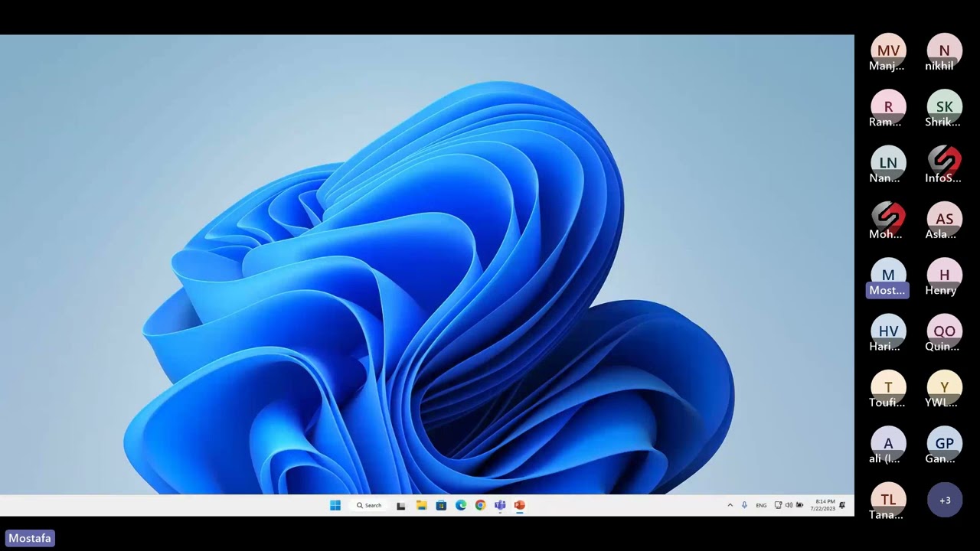
Task: Select the A participant avatar labeled ali
Action: click(888, 444)
